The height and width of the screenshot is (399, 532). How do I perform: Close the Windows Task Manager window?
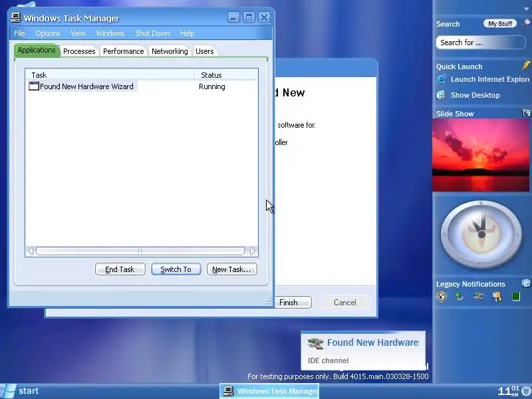264,17
